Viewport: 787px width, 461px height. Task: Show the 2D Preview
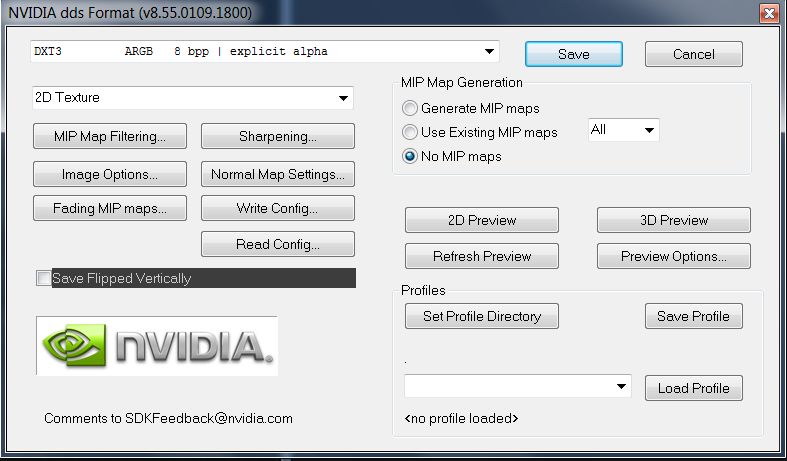[482, 220]
